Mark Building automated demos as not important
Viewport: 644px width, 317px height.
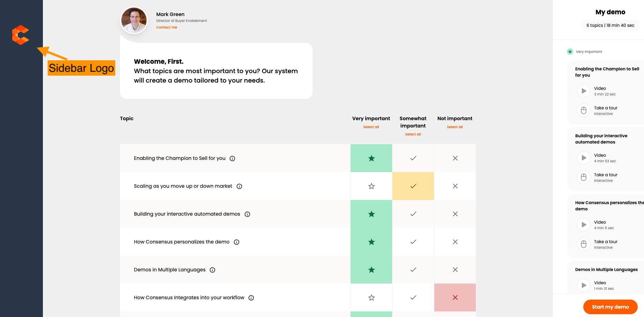point(455,214)
